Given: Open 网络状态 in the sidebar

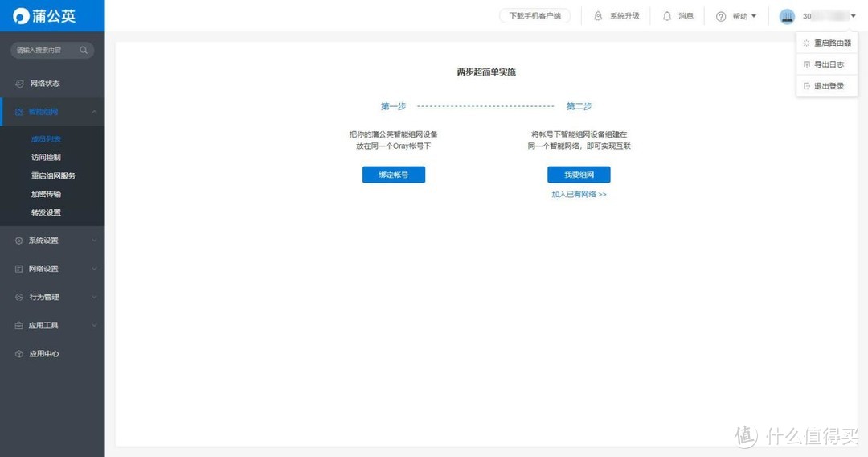Looking at the screenshot, I should 45,84.
